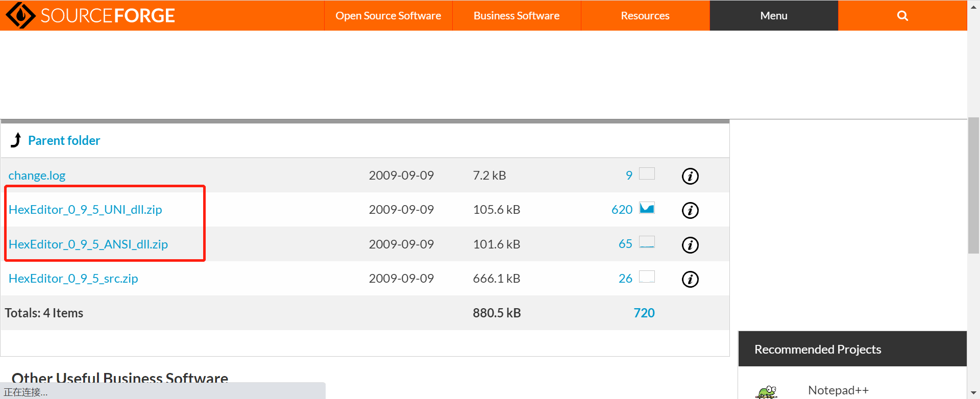The height and width of the screenshot is (399, 980).
Task: Open download count 9 link
Action: 629,176
